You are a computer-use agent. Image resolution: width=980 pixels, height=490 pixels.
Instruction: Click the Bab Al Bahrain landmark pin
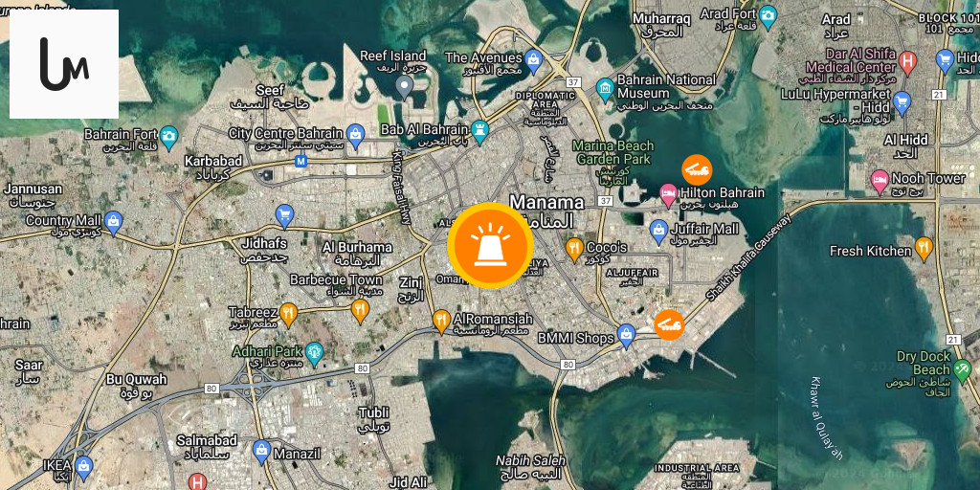[479, 132]
